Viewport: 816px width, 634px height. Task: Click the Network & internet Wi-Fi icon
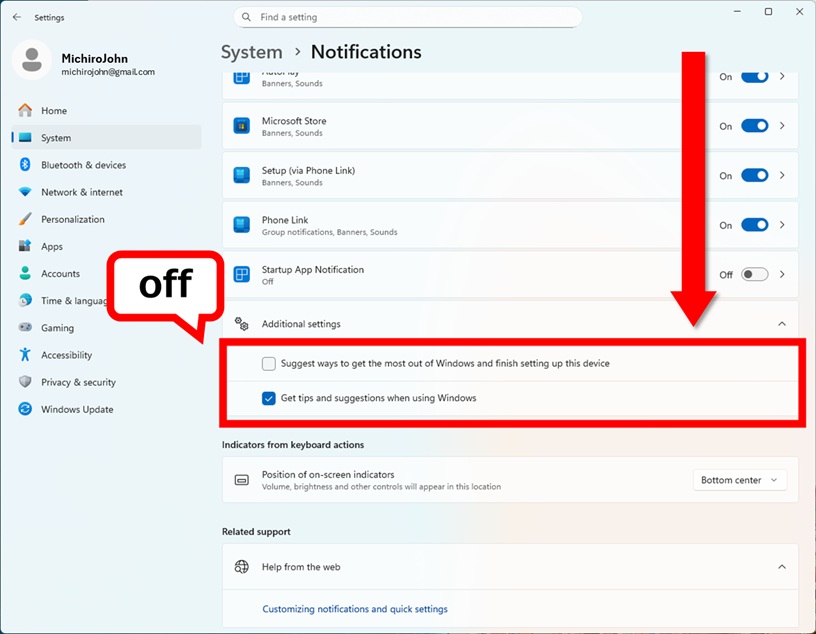(25, 192)
